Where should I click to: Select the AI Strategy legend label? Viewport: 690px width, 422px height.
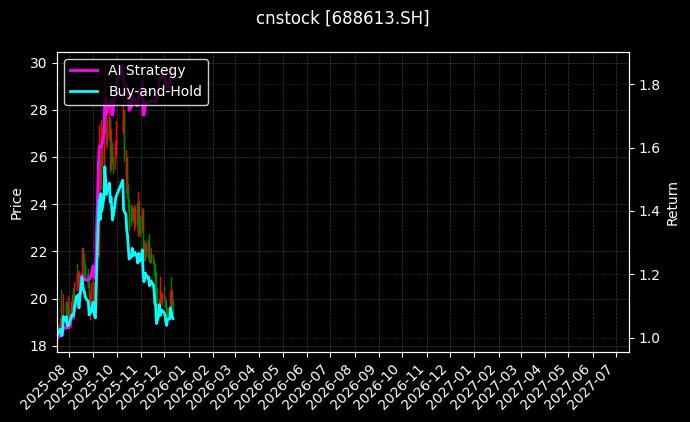(x=146, y=70)
